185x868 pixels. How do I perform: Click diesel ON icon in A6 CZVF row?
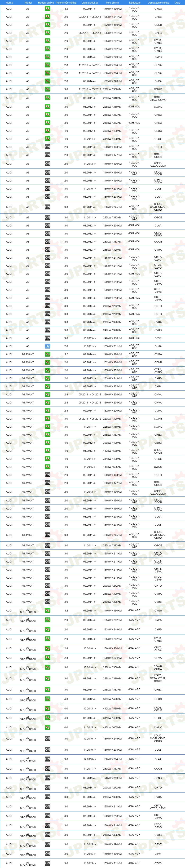[48, 338]
